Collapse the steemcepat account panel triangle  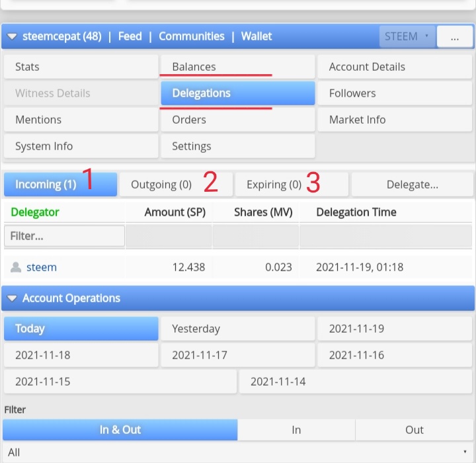point(12,37)
